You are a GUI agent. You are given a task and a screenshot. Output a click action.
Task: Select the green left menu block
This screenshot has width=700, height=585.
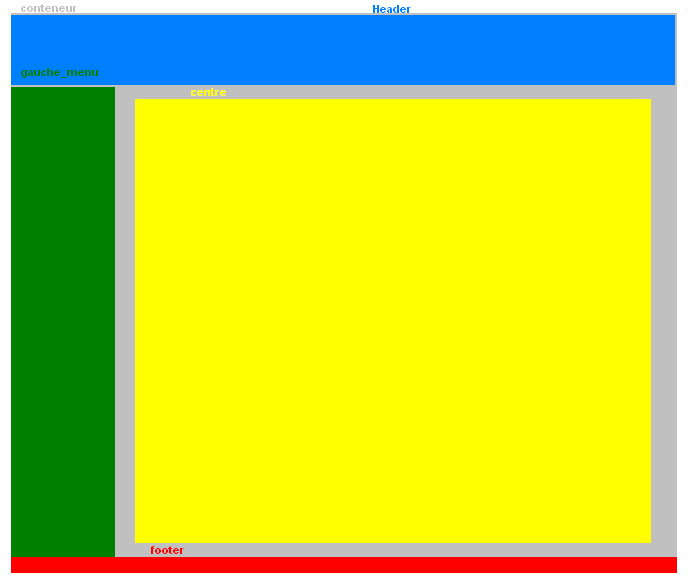point(63,322)
